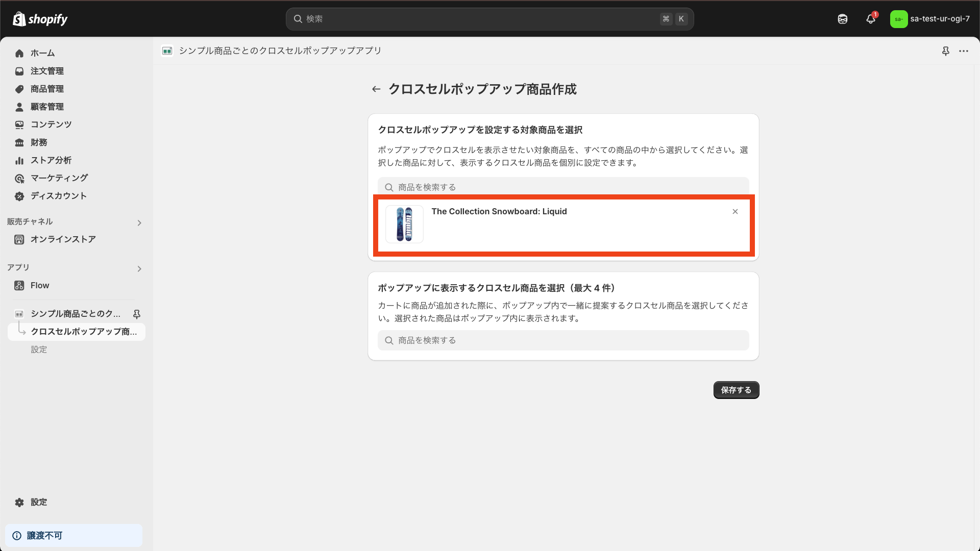The image size is (980, 551).
Task: Open the more actions menu (...)
Action: [964, 51]
